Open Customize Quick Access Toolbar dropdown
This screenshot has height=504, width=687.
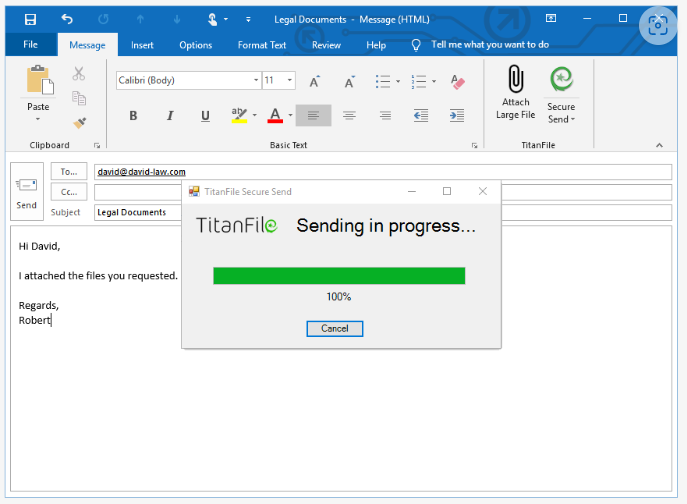point(248,19)
